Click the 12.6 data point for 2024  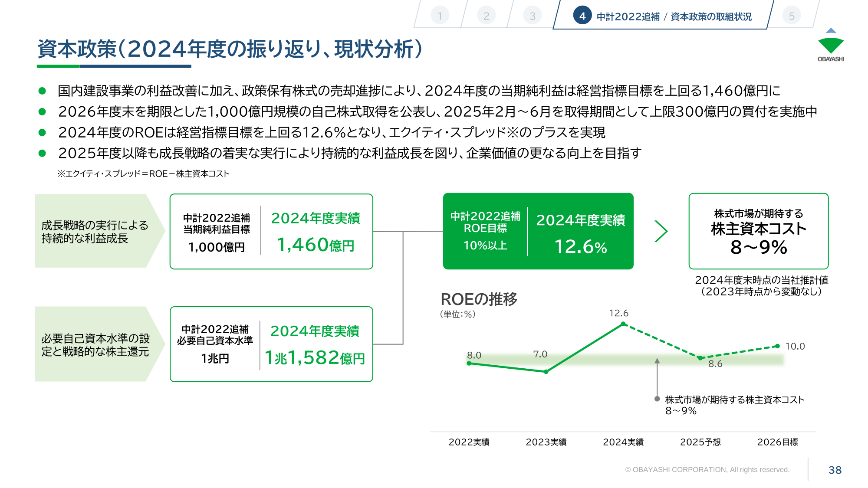[623, 324]
